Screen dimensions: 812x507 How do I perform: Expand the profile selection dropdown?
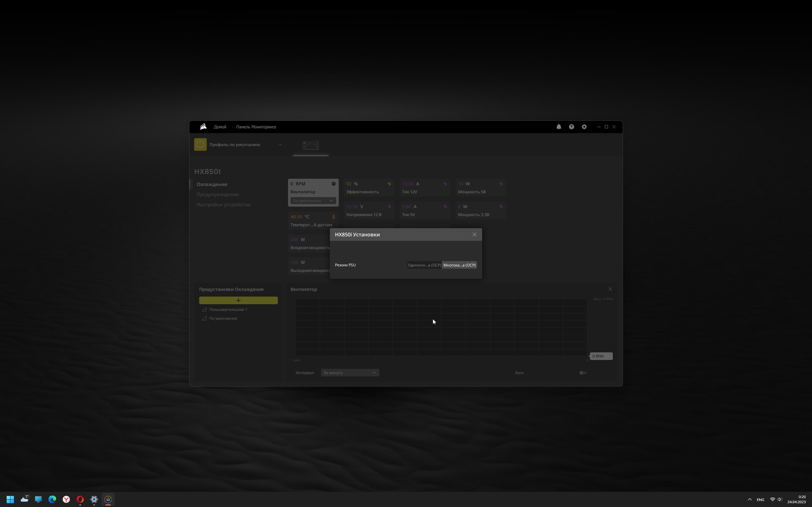280,144
